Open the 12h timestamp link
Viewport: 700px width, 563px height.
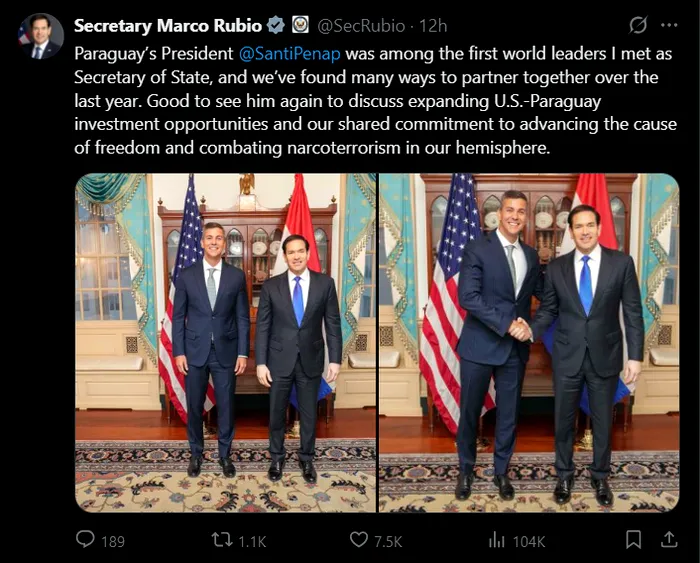433,25
